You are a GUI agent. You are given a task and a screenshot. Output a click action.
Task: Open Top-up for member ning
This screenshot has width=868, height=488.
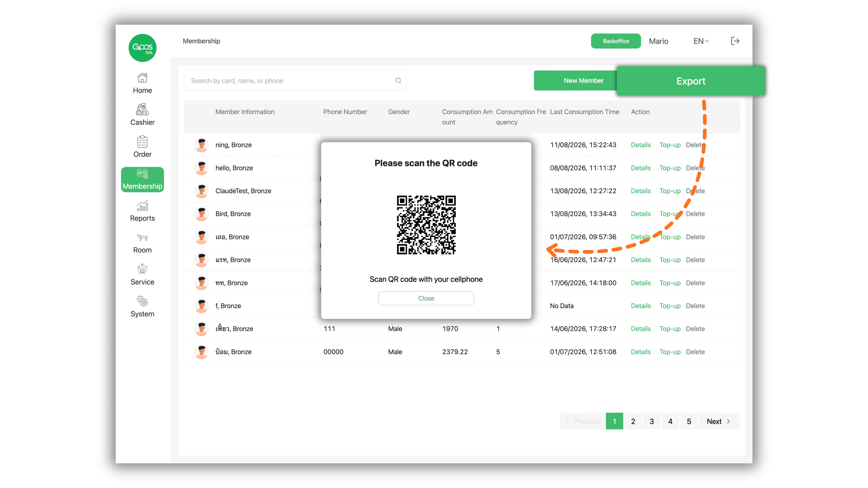pos(670,145)
